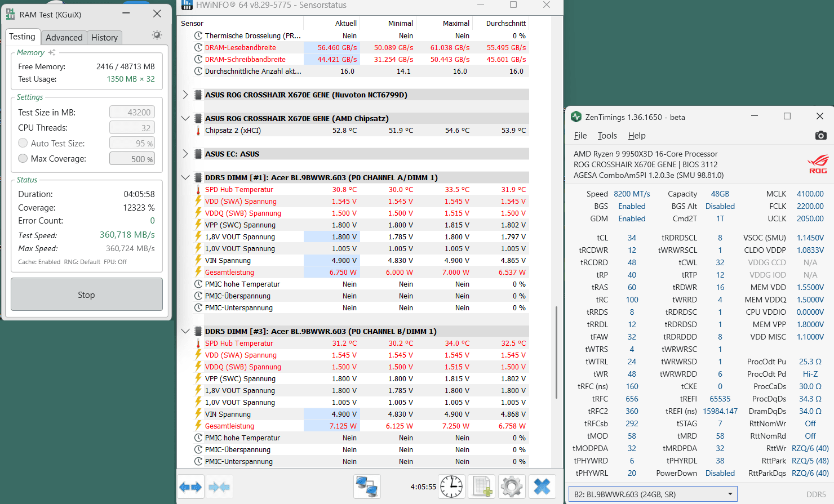Collapse the DDR5 DIMM [#3] sensor group
The height and width of the screenshot is (504, 834).
pos(185,331)
